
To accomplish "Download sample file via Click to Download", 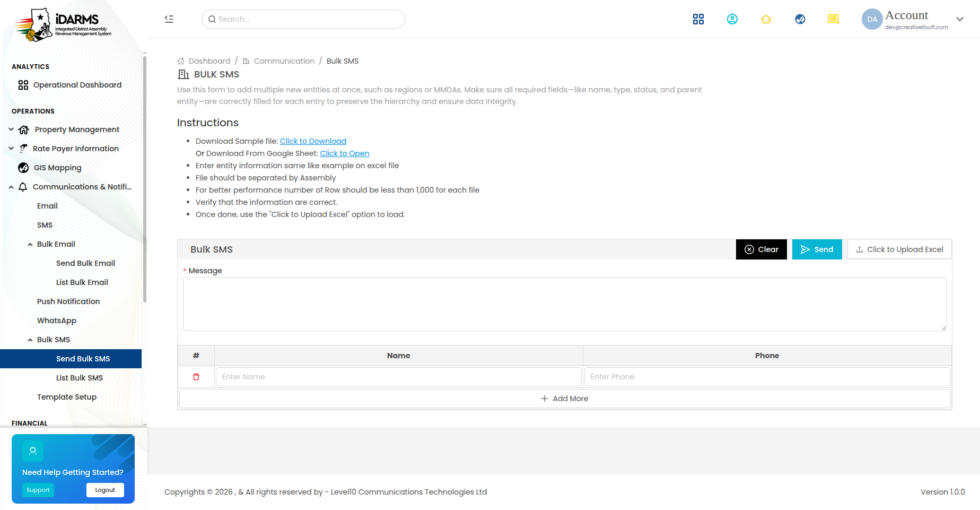I will 313,141.
